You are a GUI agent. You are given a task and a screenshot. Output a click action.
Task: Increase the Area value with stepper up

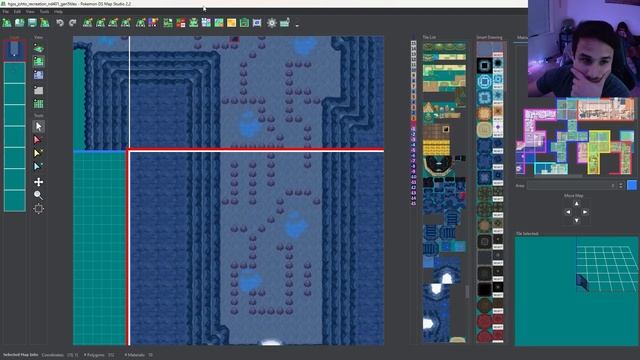(x=620, y=184)
